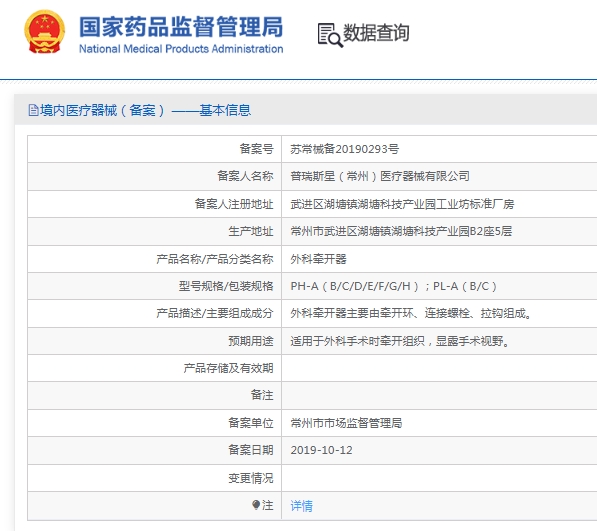This screenshot has width=597, height=531.
Task: Click the 备案号 row label
Action: (256, 149)
